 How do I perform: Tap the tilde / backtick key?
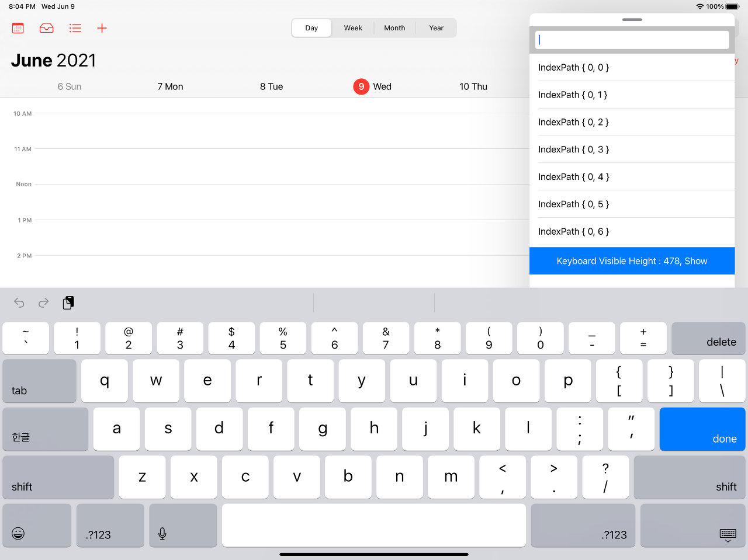(26, 339)
